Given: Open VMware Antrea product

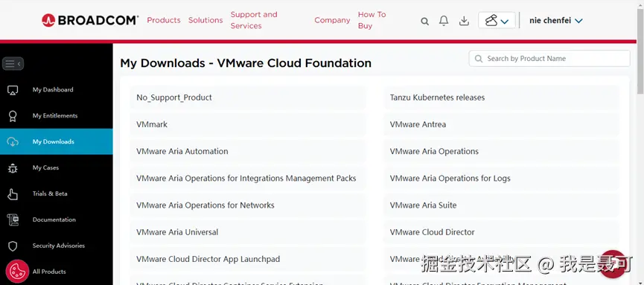Looking at the screenshot, I should (x=501, y=124).
